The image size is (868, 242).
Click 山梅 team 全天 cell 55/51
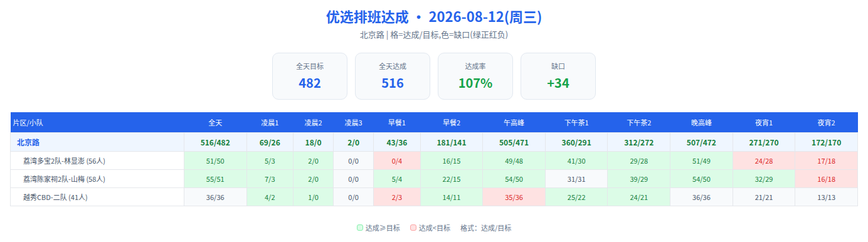point(215,179)
